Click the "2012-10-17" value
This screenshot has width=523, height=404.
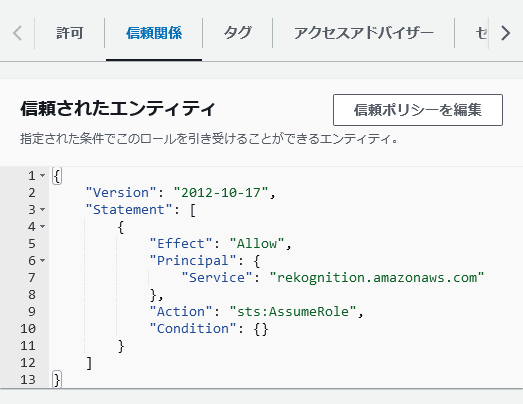221,192
